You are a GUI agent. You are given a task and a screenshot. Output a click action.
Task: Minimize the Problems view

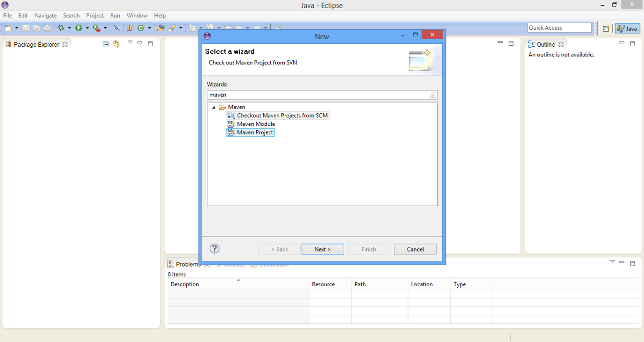[622, 262]
